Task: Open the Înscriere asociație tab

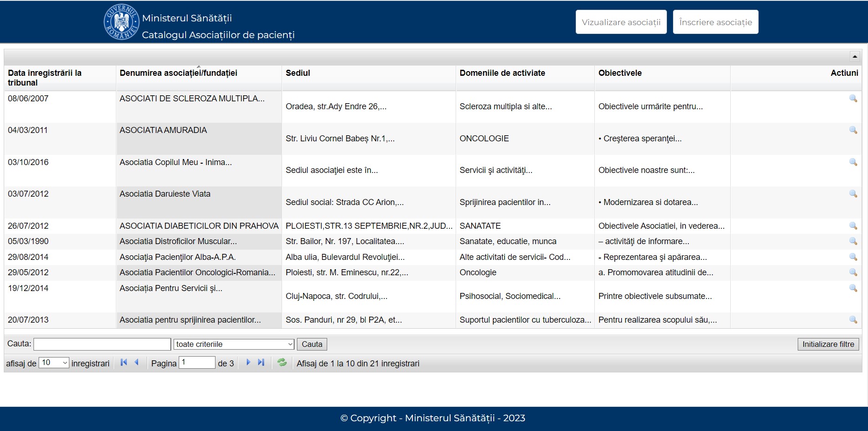Action: point(715,22)
